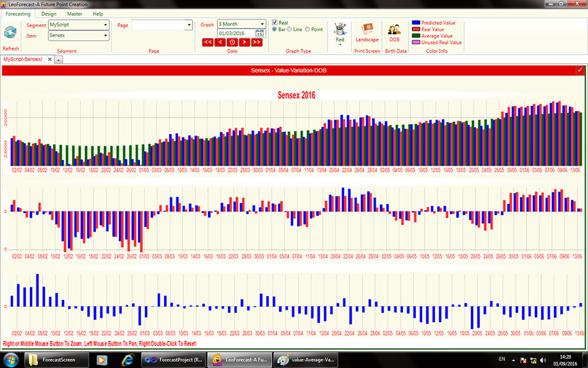
Task: Open the Help tab
Action: 98,14
